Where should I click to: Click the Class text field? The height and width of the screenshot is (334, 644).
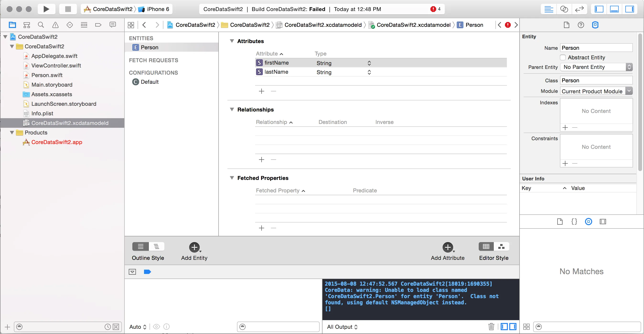click(596, 80)
